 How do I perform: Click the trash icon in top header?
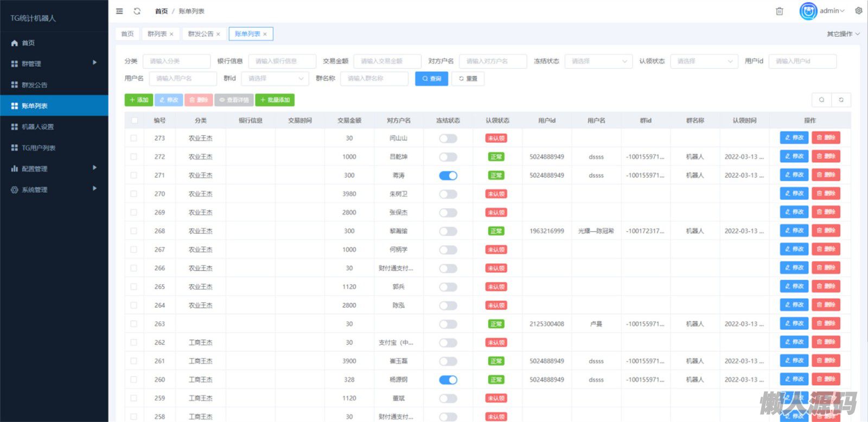[779, 11]
